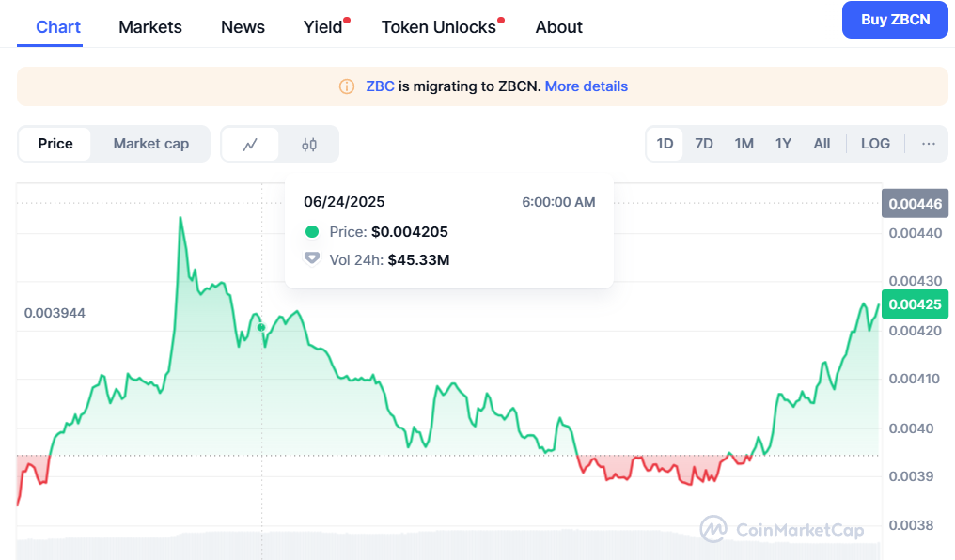Click the green price dot in tooltip
Image resolution: width=955 pixels, height=560 pixels.
coord(312,231)
